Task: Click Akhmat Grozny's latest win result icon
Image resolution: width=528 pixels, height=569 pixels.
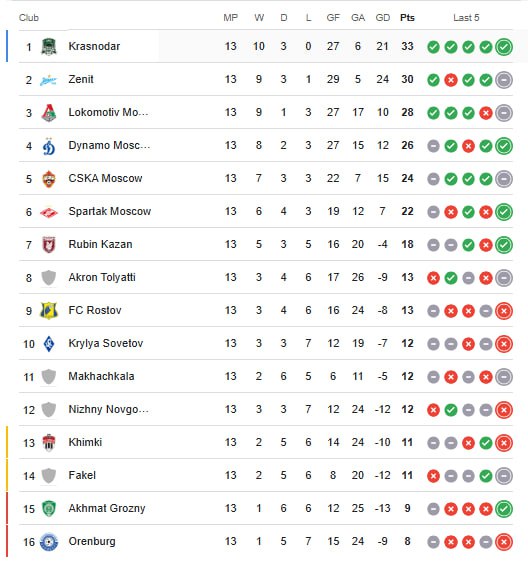Action: tap(504, 509)
